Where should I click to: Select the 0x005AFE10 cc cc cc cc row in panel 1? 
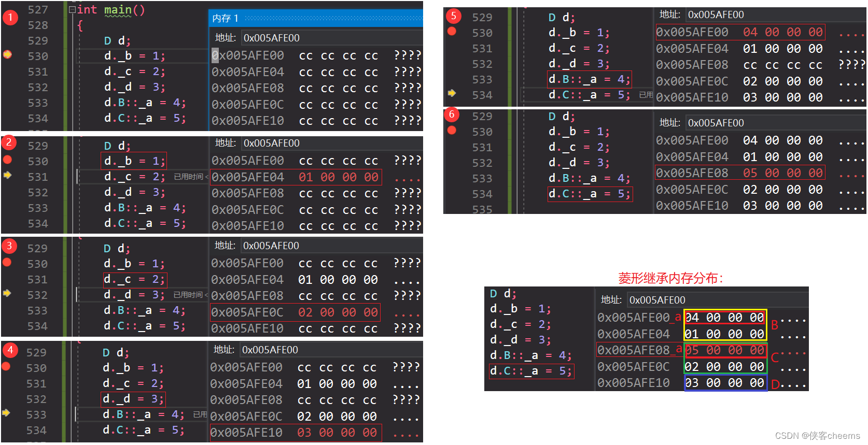(x=316, y=121)
